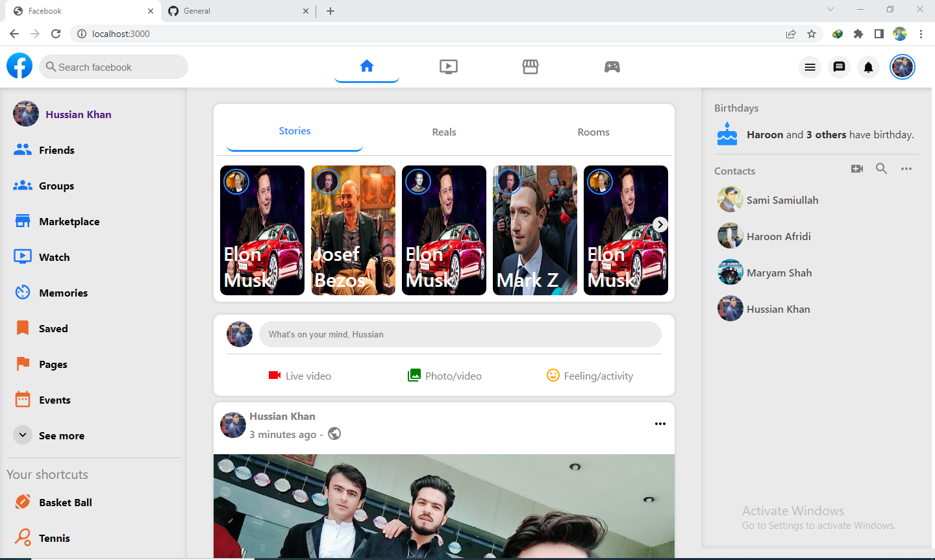Click the Watch video icon in top navigation
935x560 pixels.
(448, 67)
